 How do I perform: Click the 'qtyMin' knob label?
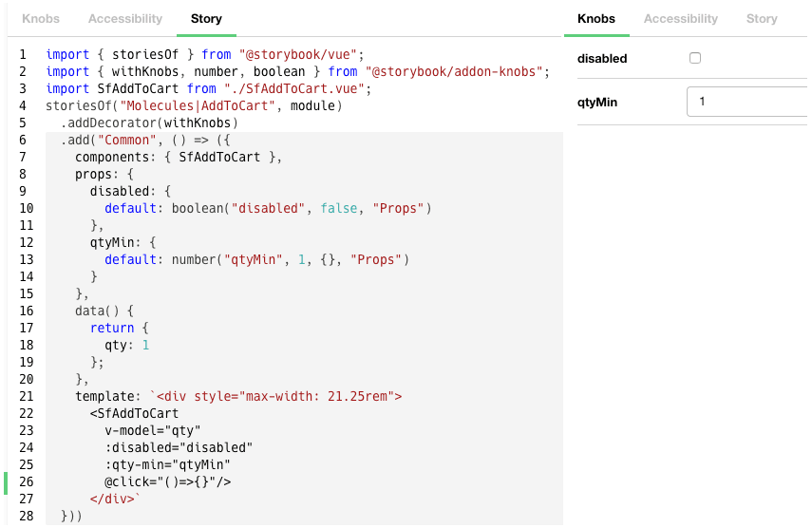coord(597,102)
